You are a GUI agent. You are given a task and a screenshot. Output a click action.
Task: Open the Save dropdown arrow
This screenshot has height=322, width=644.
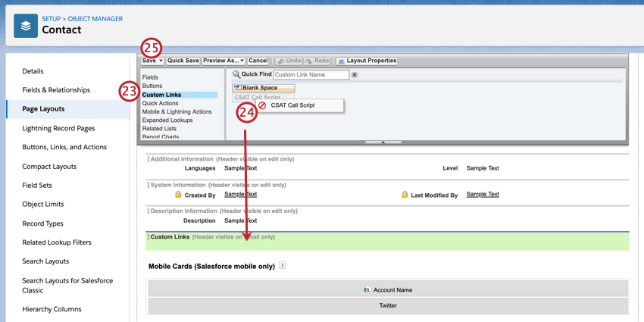tap(161, 61)
